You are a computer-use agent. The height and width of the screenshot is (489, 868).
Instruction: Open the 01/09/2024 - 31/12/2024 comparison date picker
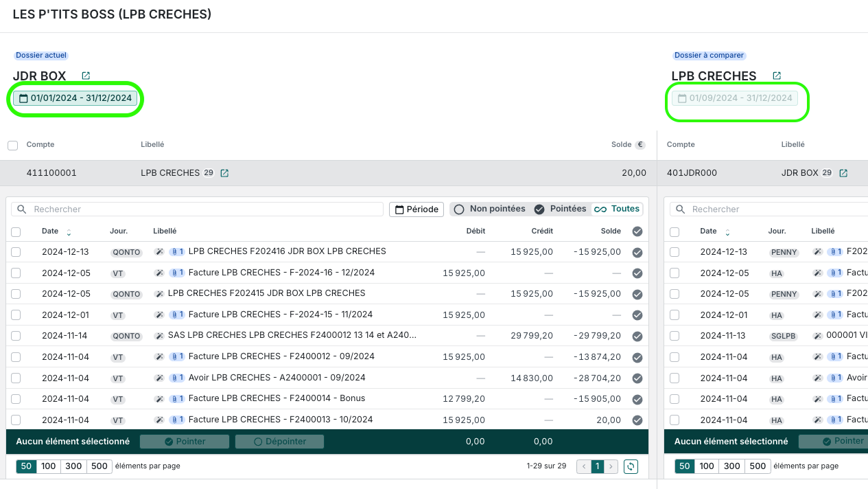click(735, 98)
